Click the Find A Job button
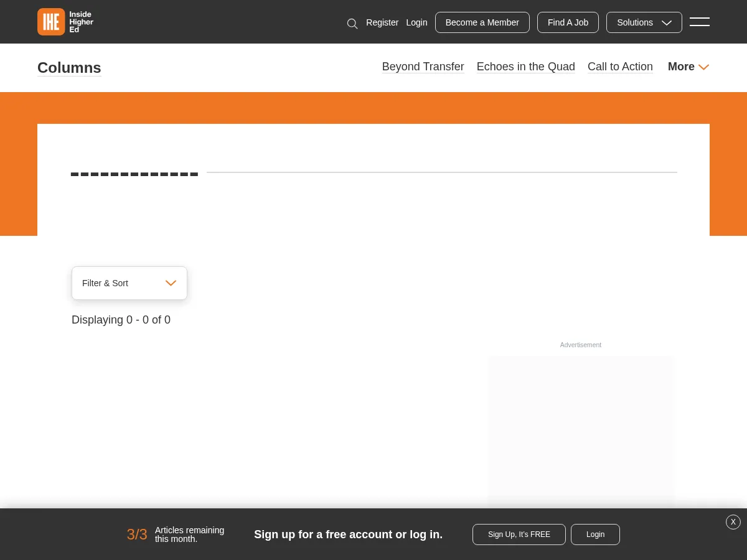 click(568, 22)
